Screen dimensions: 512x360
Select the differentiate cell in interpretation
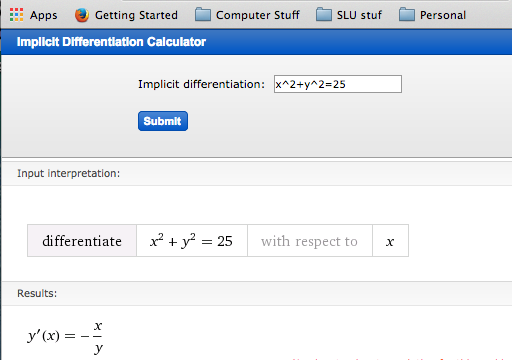tap(82, 241)
